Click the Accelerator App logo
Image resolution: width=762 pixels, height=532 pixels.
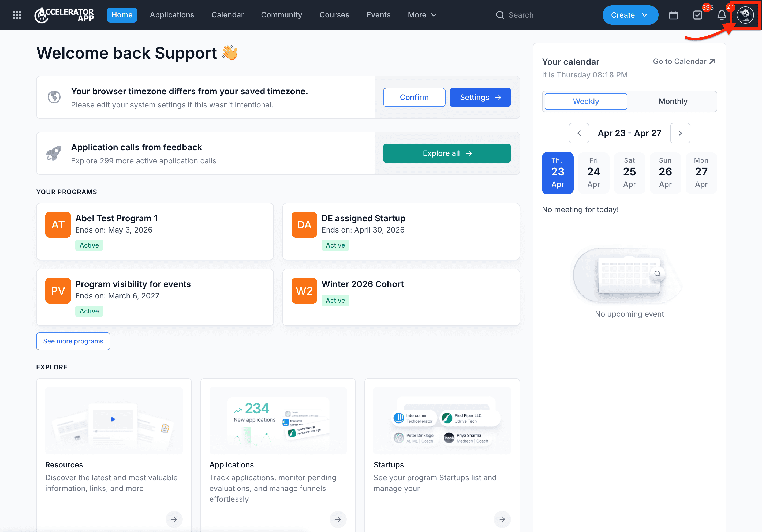point(64,15)
